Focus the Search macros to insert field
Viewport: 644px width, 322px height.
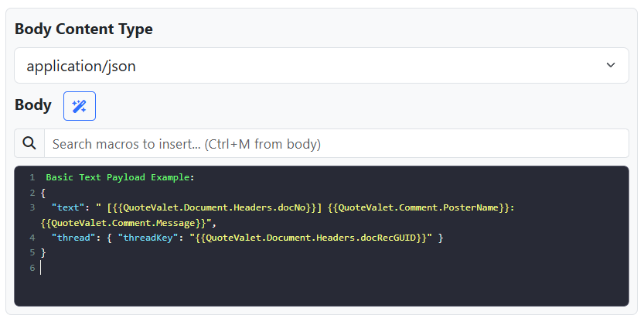[336, 143]
